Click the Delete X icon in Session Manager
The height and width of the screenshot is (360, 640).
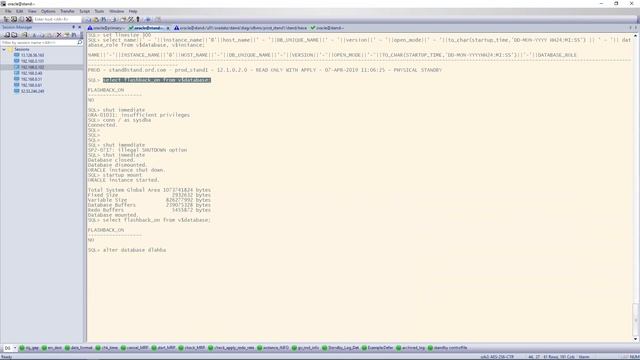click(x=59, y=35)
